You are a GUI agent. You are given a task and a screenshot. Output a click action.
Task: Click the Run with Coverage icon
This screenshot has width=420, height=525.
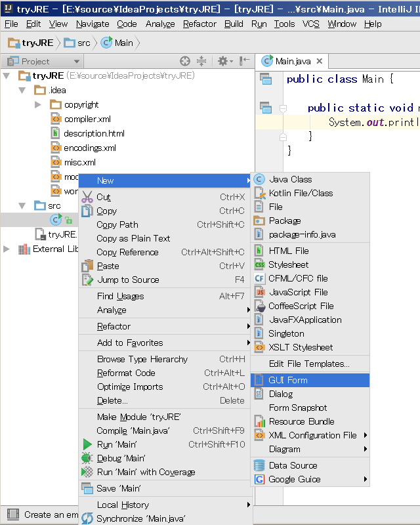(87, 472)
